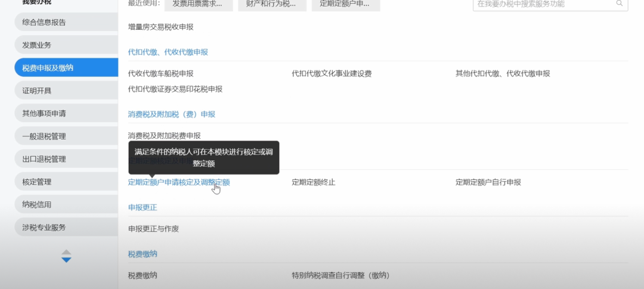Open 定期定额户申请核定及调整定额
The image size is (644, 289).
179,182
